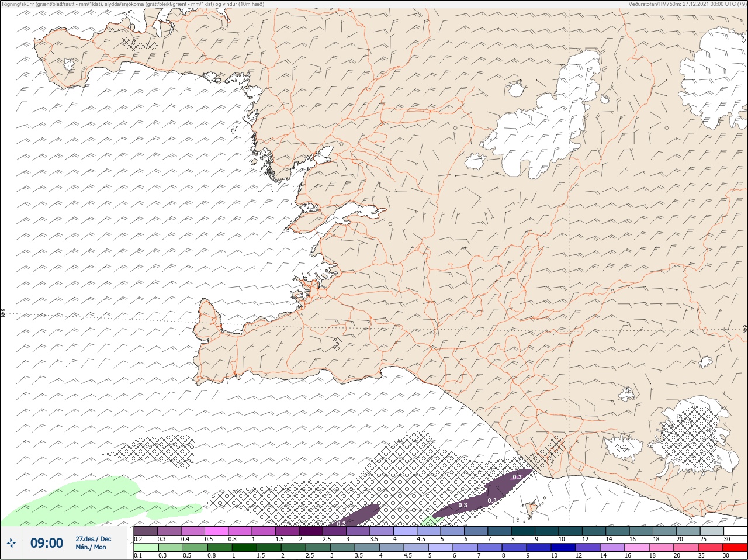Pick the light lavender 4.5 swatch in upper legend row
Image resolution: width=748 pixels, height=560 pixels.
point(429,531)
